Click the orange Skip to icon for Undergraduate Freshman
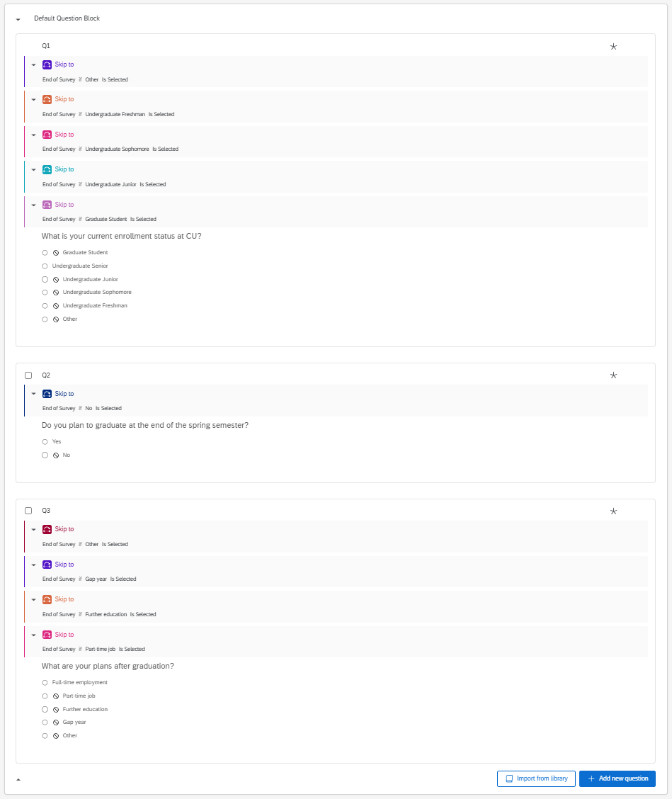The width and height of the screenshot is (672, 799). tap(47, 99)
